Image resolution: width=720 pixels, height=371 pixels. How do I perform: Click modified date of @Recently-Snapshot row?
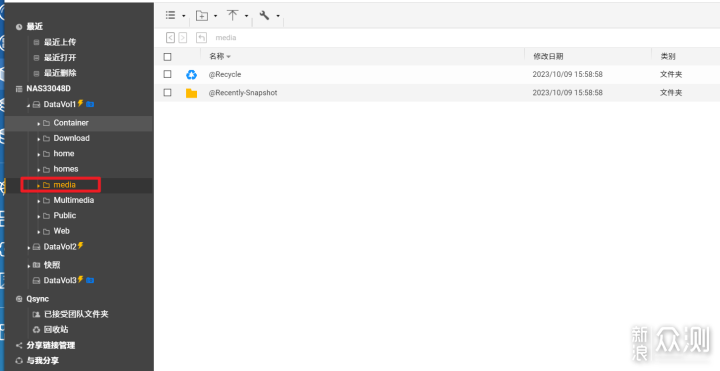[x=568, y=93]
